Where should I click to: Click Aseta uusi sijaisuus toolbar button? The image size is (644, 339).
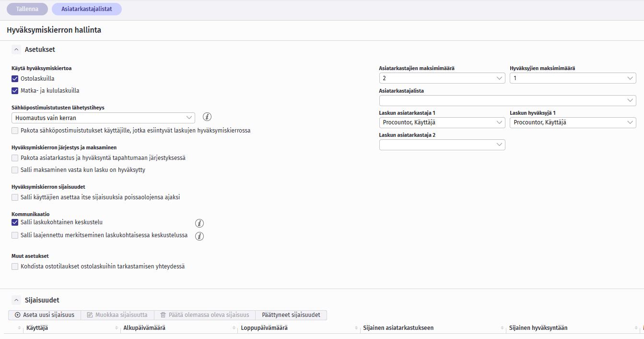pos(45,315)
